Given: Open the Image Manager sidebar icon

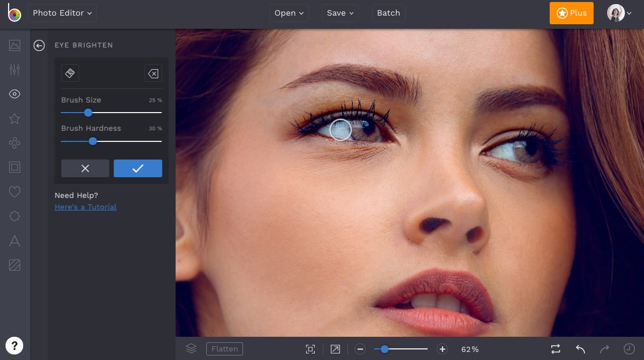Looking at the screenshot, I should 15,45.
